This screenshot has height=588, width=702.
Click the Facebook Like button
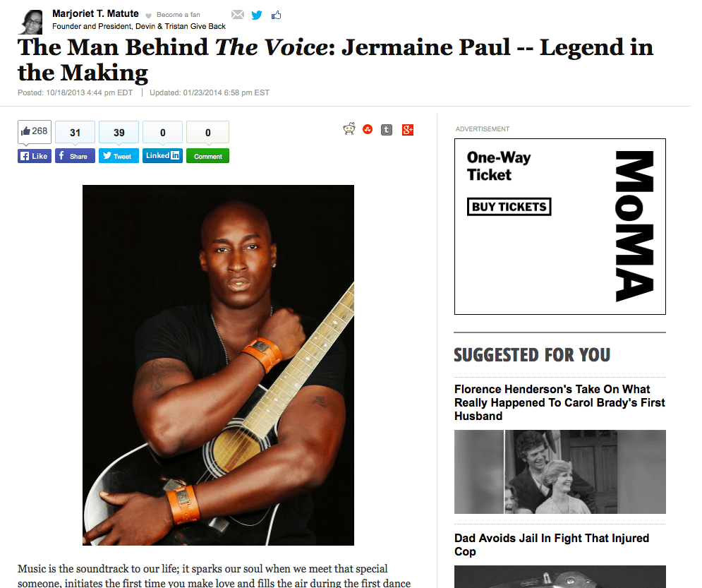pos(35,156)
